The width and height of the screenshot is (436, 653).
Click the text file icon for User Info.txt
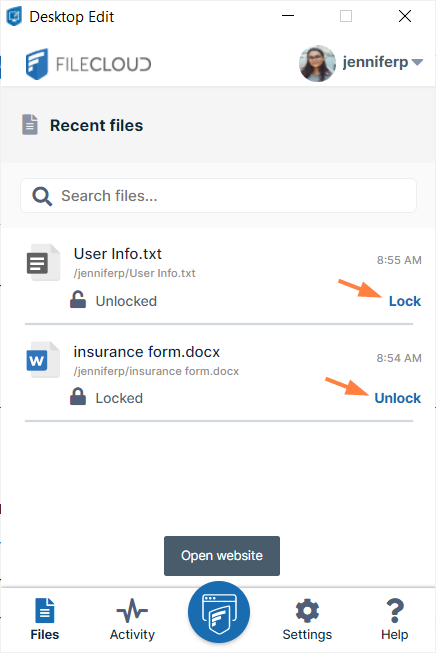click(x=43, y=262)
